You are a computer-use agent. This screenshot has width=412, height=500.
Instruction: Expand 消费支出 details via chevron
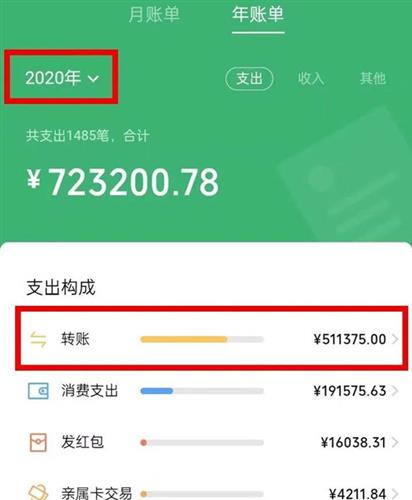tap(395, 391)
